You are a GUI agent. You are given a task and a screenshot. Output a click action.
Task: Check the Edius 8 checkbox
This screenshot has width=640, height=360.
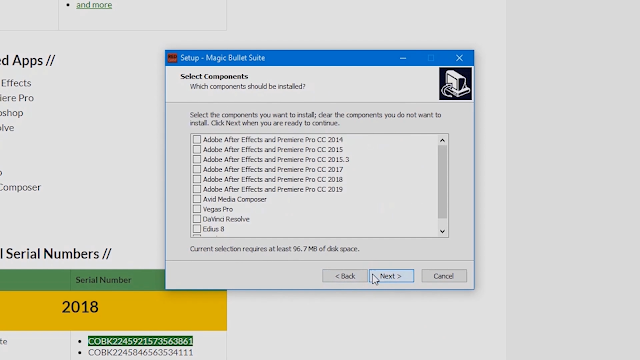197,229
